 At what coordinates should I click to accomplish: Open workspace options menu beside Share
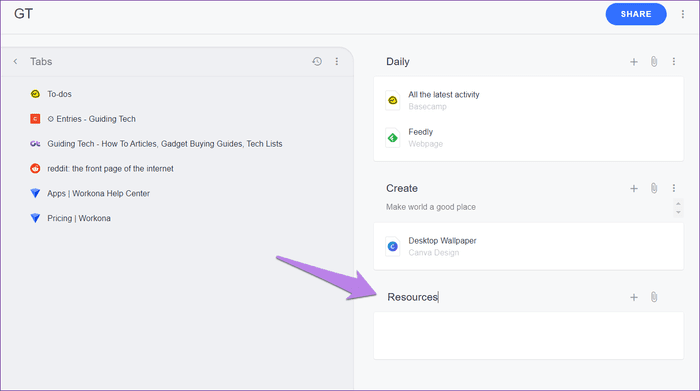click(x=683, y=14)
